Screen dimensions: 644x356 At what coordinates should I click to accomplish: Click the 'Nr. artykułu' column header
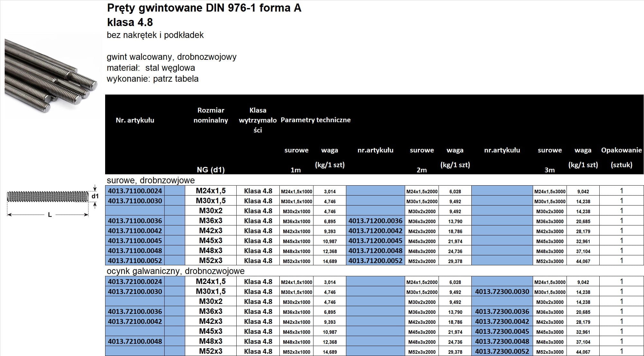pos(135,120)
